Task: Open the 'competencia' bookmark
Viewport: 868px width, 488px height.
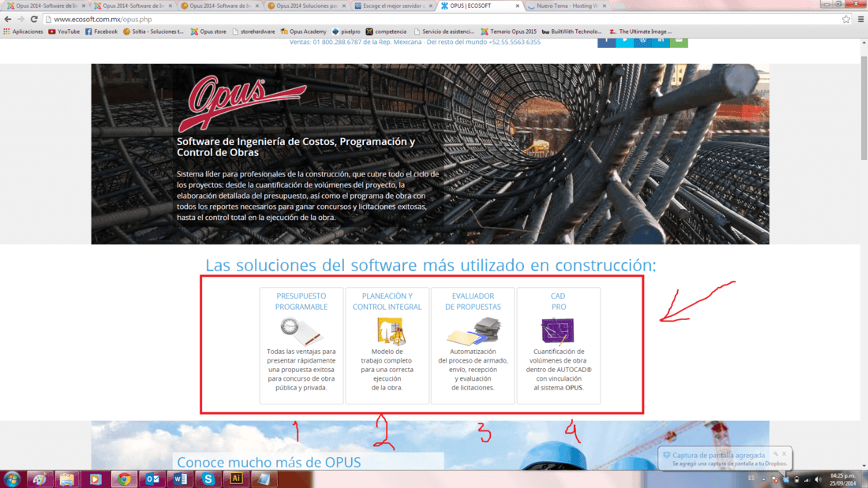Action: (x=386, y=32)
